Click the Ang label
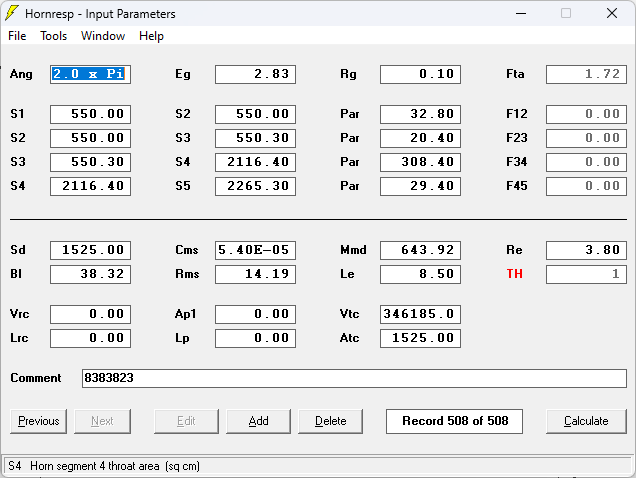The image size is (636, 478). [x=21, y=74]
